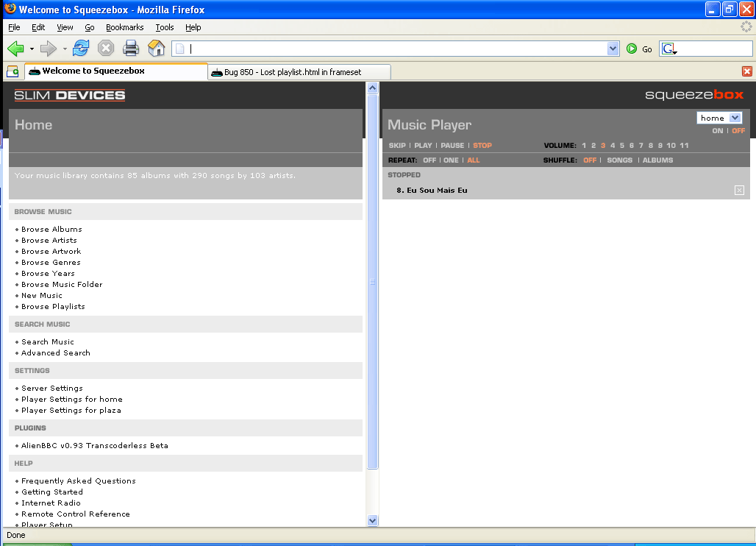Expand the address bar history dropdown

pyautogui.click(x=613, y=49)
